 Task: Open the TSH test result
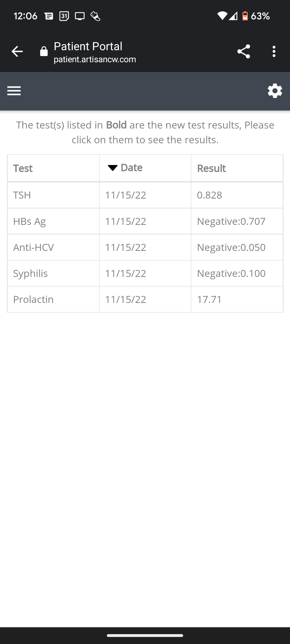pos(22,195)
